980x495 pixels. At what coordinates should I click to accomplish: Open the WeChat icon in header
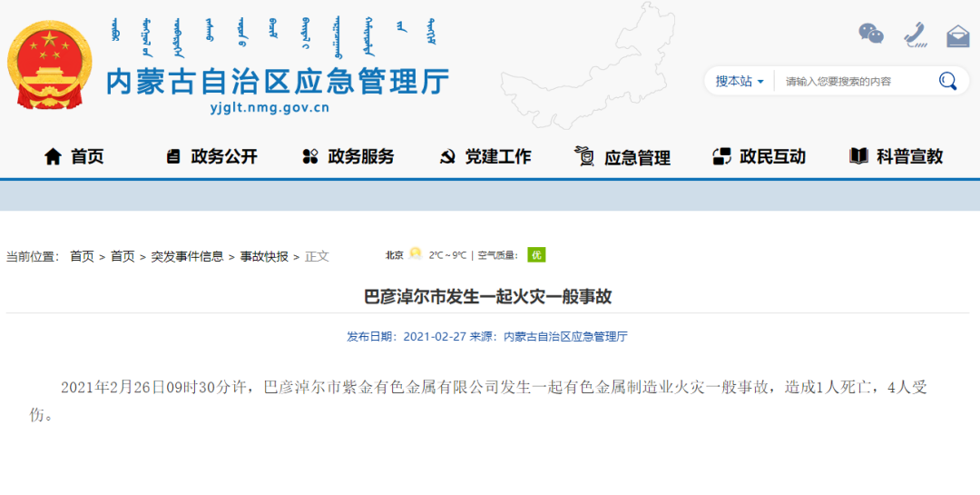[x=870, y=34]
